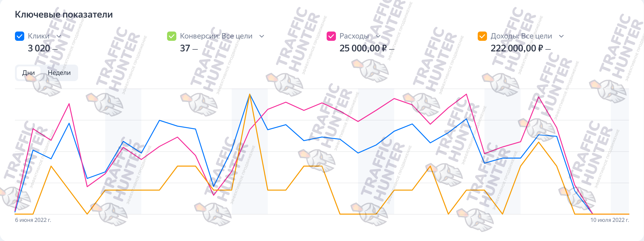This screenshot has width=644, height=241.
Task: Open the Конверсии: Все цели dropdown chevron
Action: [262, 36]
